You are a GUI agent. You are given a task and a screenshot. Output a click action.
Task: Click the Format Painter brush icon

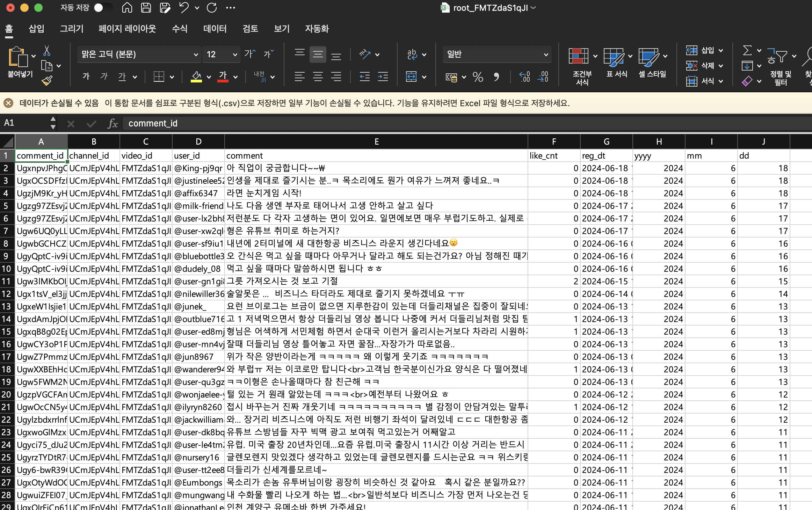click(46, 81)
